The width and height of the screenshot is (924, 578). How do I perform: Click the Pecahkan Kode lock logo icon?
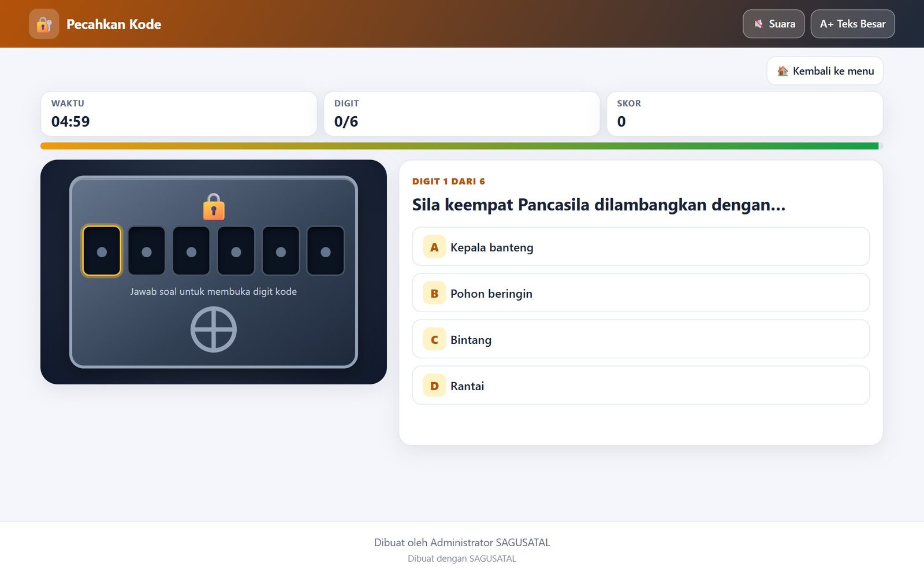tap(44, 24)
